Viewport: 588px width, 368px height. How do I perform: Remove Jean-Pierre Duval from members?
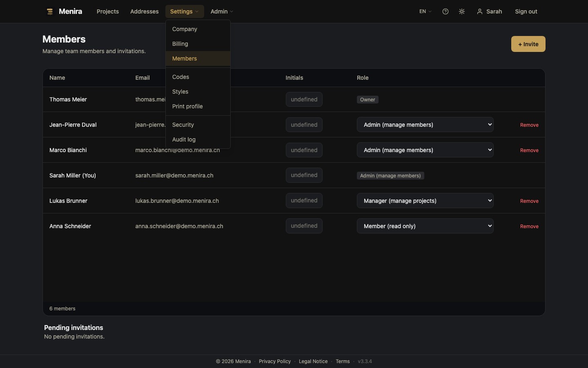(529, 125)
